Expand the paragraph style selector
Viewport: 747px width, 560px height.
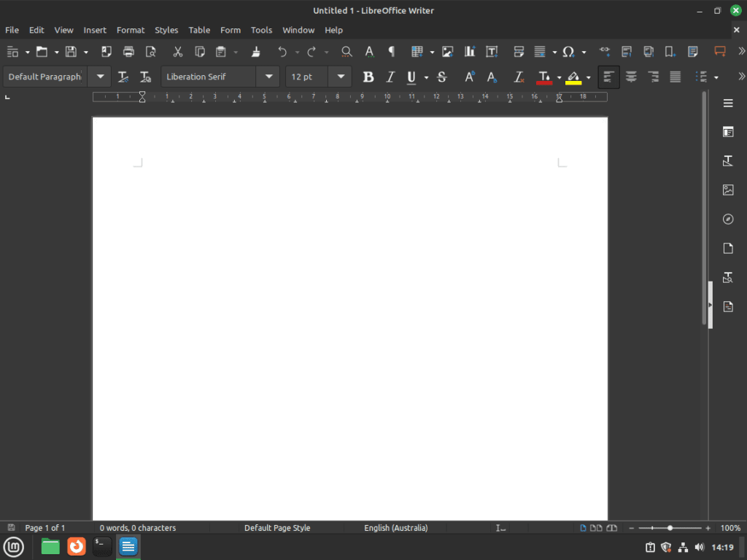click(99, 77)
